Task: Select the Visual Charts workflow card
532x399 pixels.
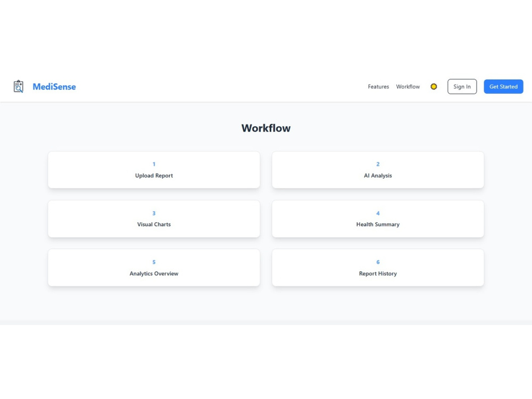Action: 154,219
